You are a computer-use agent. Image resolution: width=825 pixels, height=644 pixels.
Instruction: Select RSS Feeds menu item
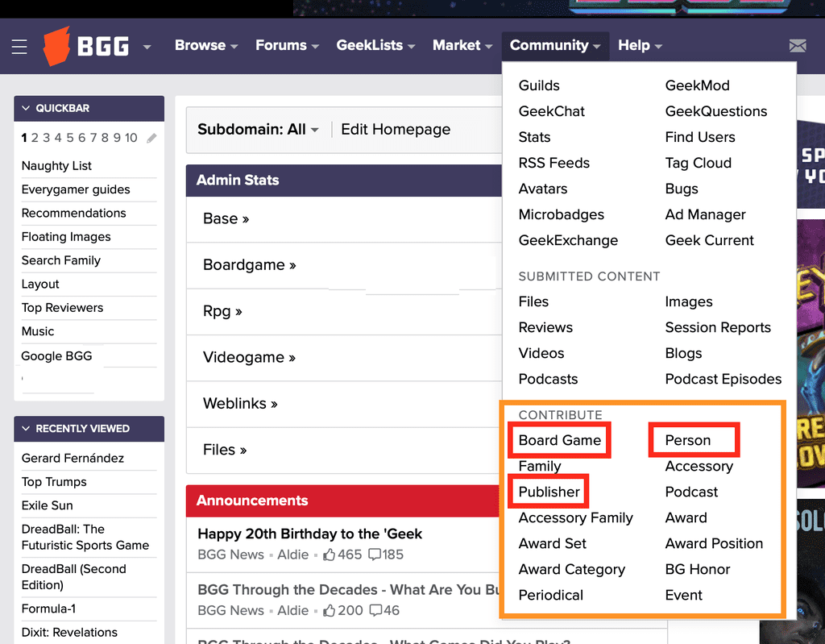pyautogui.click(x=554, y=163)
